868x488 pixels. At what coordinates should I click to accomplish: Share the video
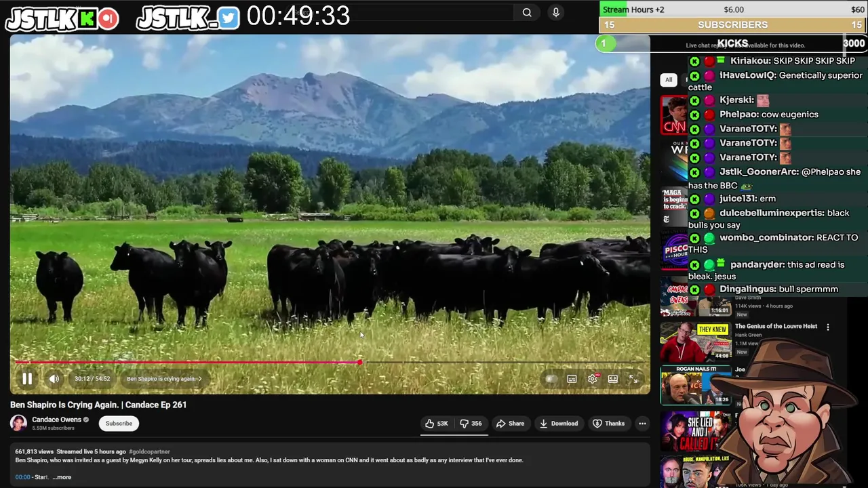tap(510, 424)
